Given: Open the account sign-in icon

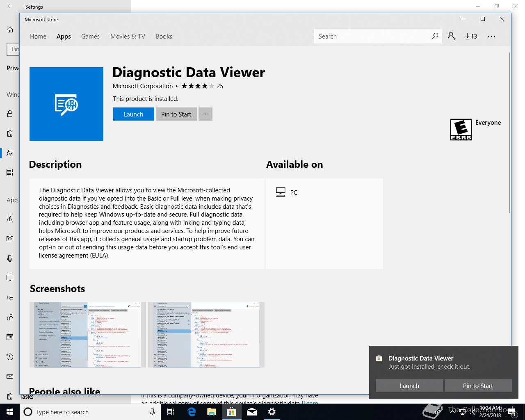Looking at the screenshot, I should [452, 36].
